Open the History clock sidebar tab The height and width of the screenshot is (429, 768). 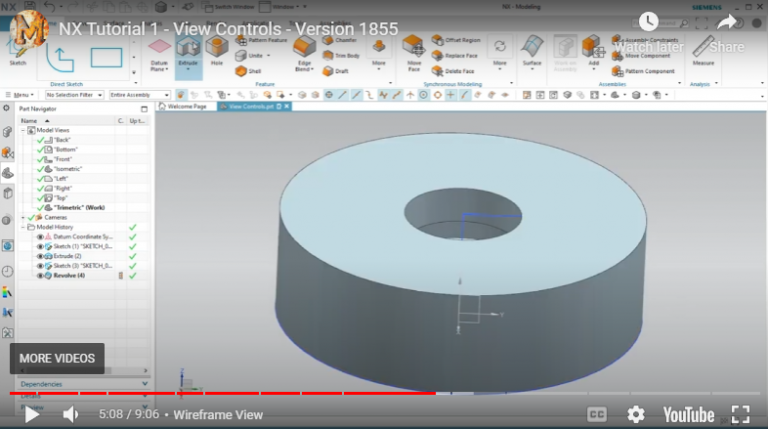click(x=7, y=271)
